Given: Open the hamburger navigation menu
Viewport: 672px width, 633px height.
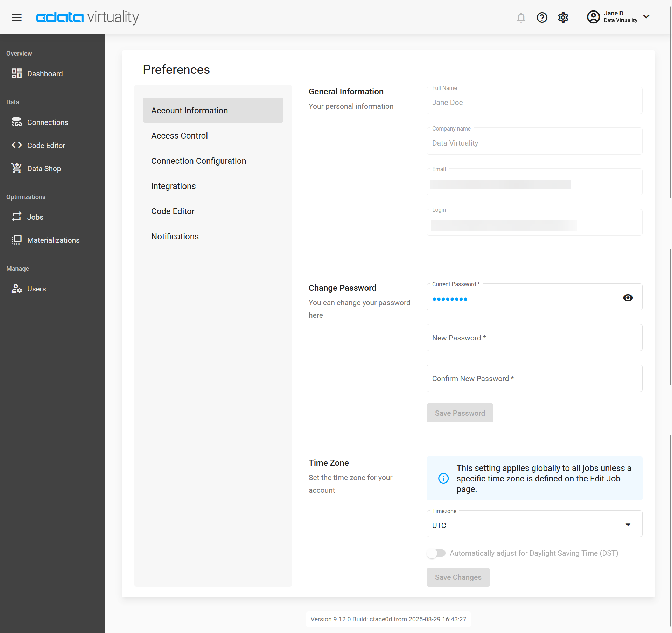Looking at the screenshot, I should 17,17.
